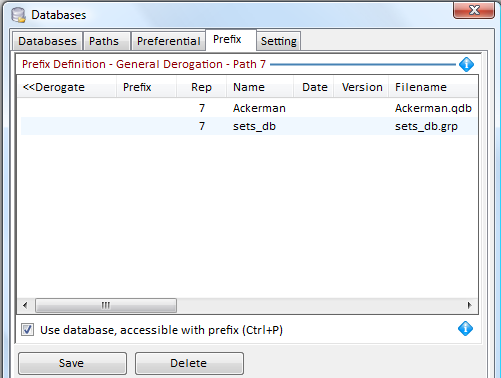Click the Ackerman.qdb filename cell
Viewport: 501px width, 378px height.
(x=433, y=108)
